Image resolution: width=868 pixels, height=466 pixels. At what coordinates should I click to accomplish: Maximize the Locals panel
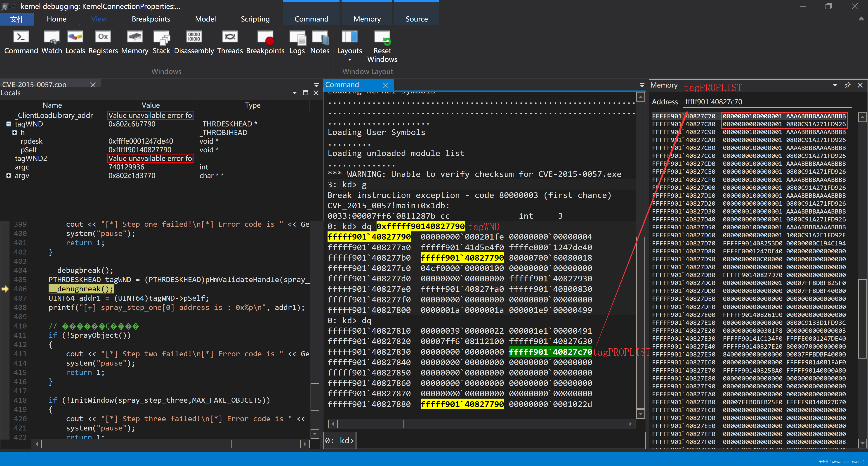coord(305,93)
